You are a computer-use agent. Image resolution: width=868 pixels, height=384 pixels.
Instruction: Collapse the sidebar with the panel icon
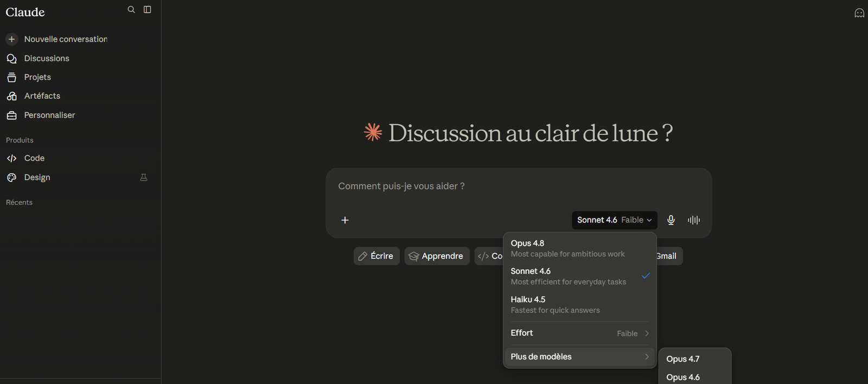coord(147,10)
